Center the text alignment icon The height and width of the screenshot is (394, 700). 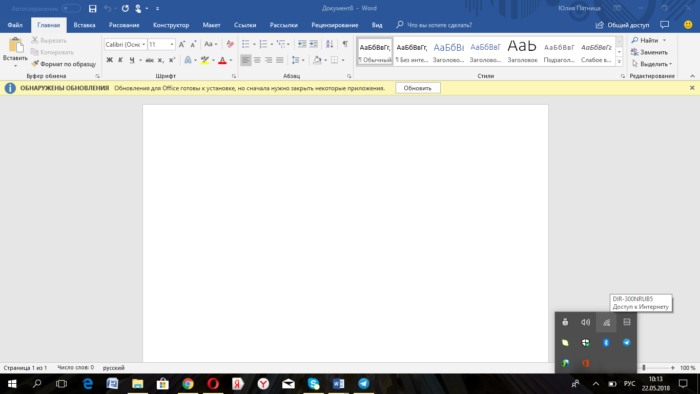pos(257,60)
